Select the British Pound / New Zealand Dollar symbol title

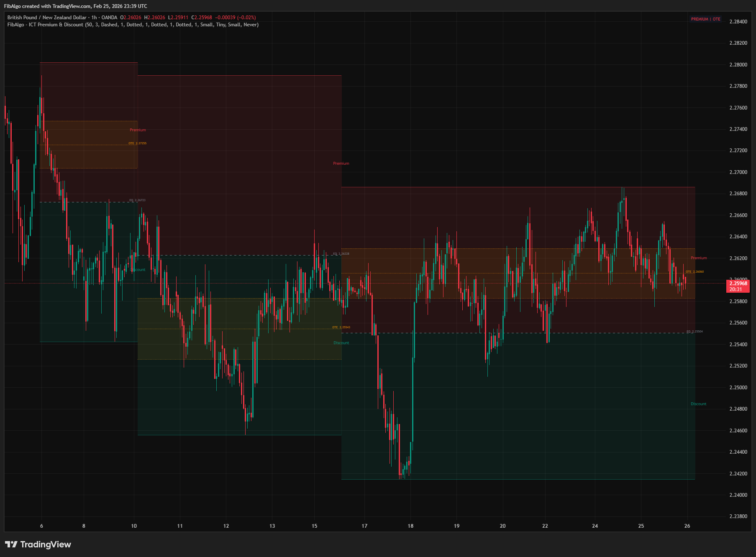pyautogui.click(x=46, y=17)
